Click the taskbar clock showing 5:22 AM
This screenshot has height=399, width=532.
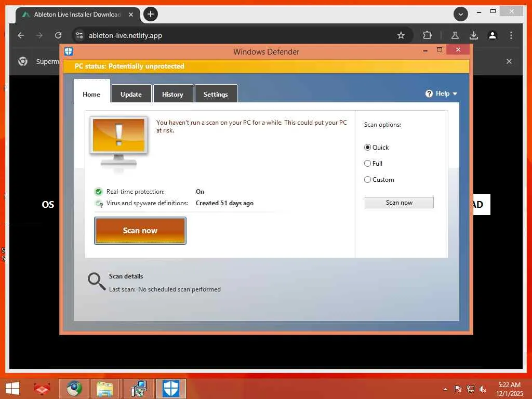tap(509, 389)
